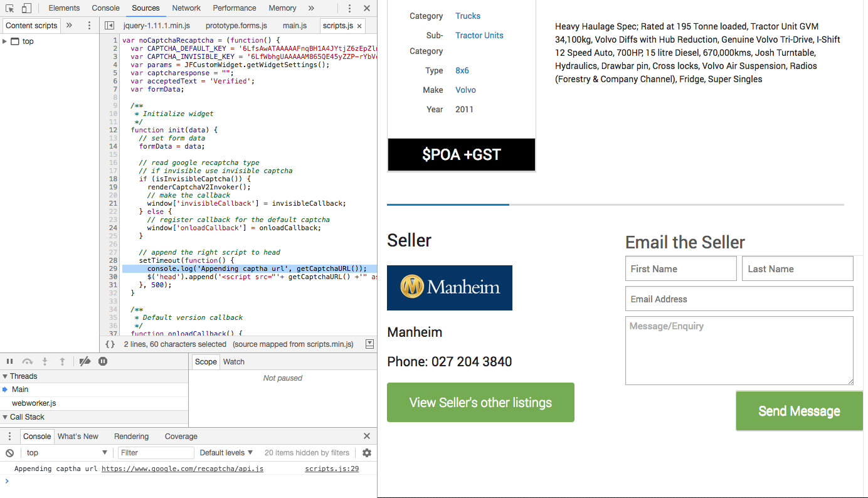Select the Sources panel tab
The image size is (868, 498).
[146, 8]
